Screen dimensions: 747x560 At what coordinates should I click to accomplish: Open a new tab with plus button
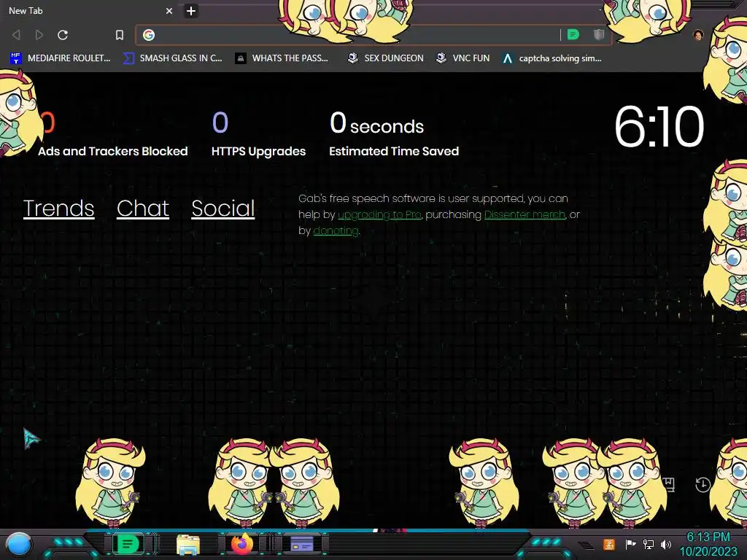191,11
